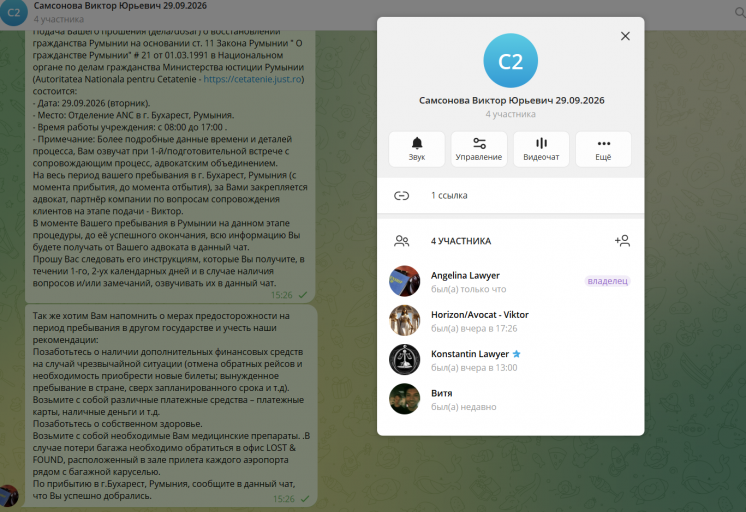Screen dimensions: 746x512
Task: Click the participants group icon next to 4 УЧАСТНИКА
Action: pyautogui.click(x=402, y=241)
